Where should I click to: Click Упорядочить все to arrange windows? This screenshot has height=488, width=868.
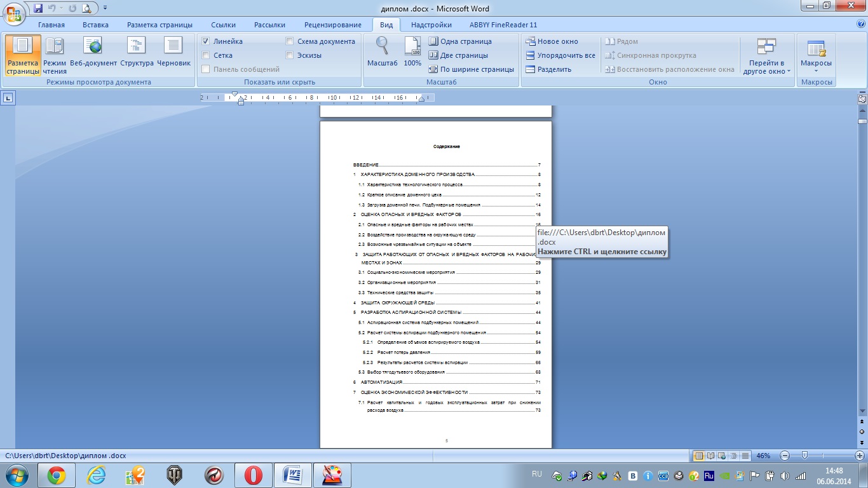[x=560, y=55]
